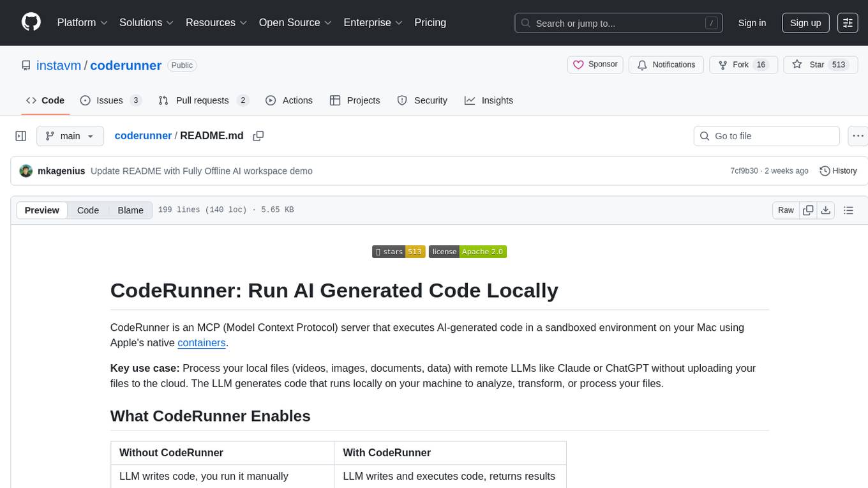
Task: Switch to the Insights tab
Action: pyautogui.click(x=489, y=100)
